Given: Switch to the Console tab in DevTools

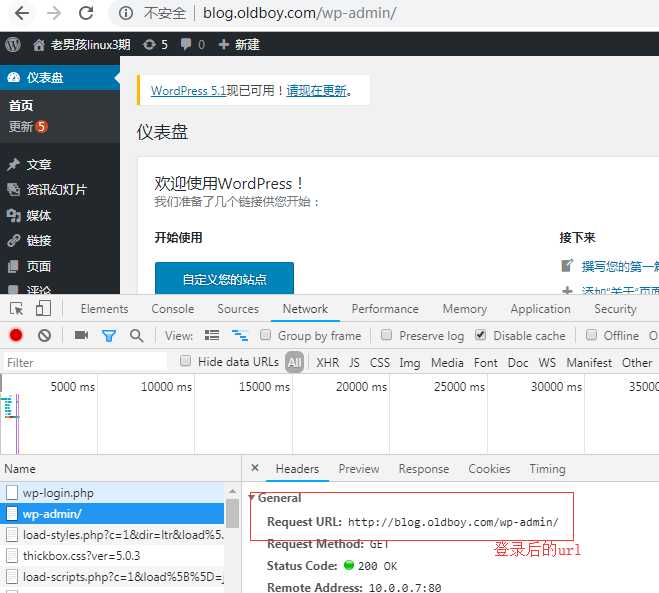Looking at the screenshot, I should 172,309.
